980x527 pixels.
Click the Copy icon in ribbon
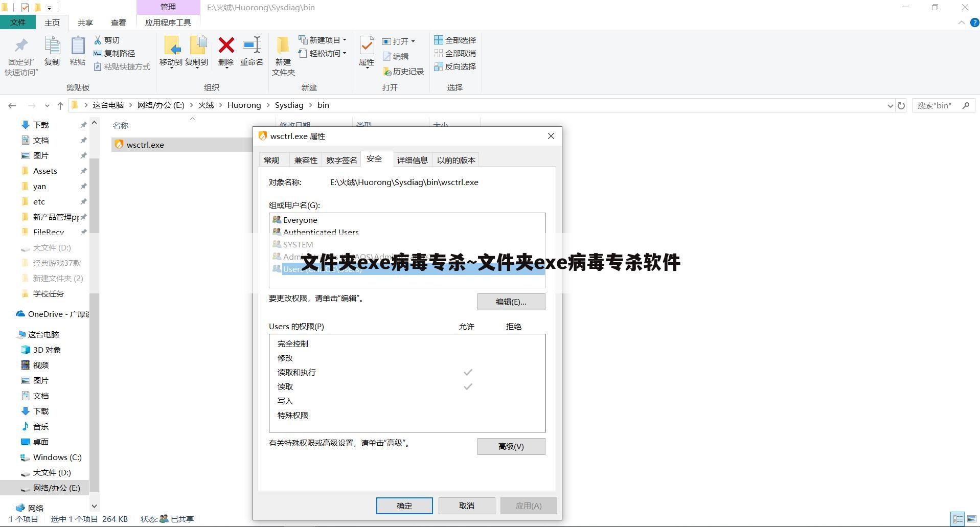(x=52, y=46)
